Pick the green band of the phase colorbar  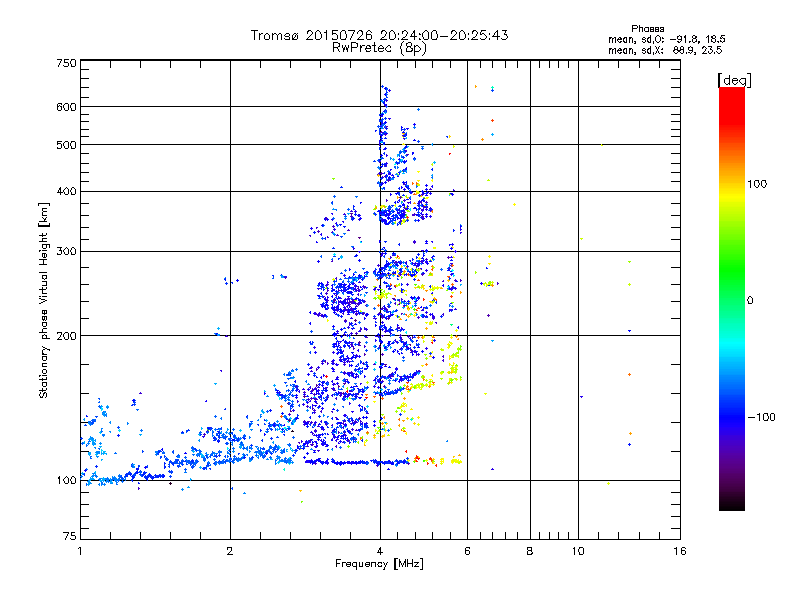coord(732,270)
